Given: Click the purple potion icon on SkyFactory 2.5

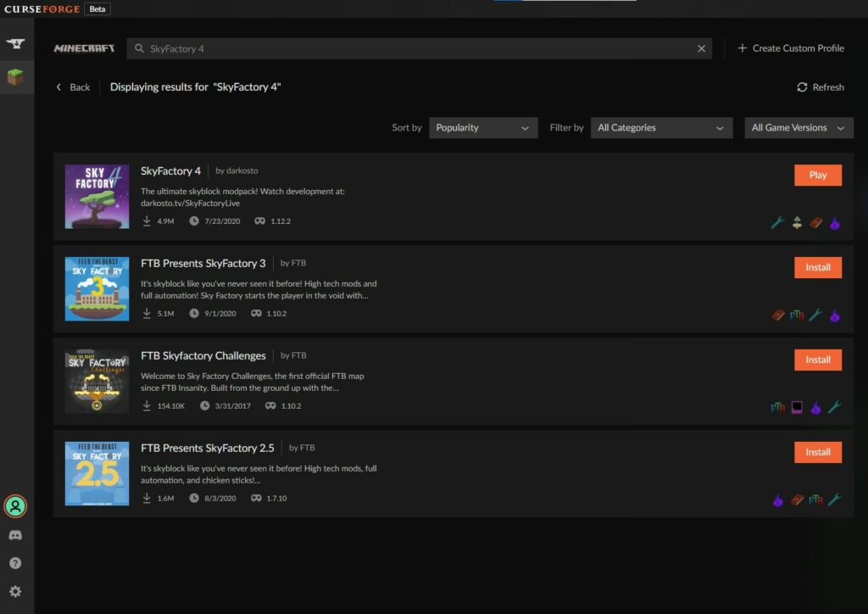Looking at the screenshot, I should click(x=778, y=500).
